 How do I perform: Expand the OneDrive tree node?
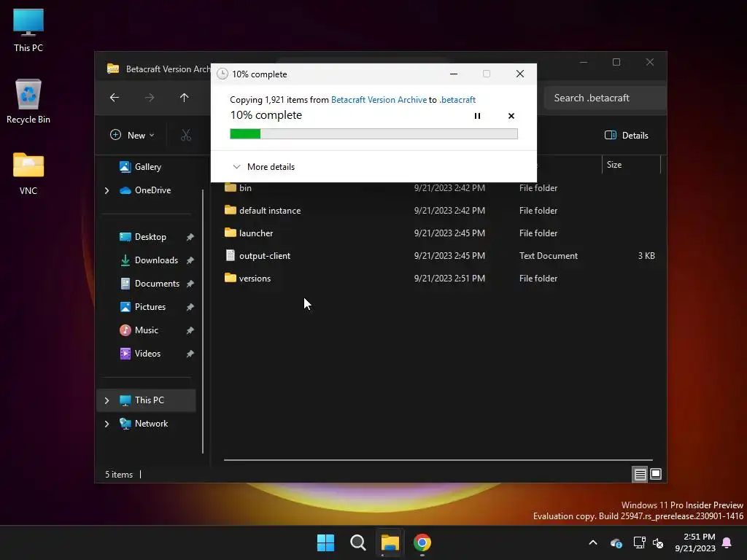click(107, 190)
